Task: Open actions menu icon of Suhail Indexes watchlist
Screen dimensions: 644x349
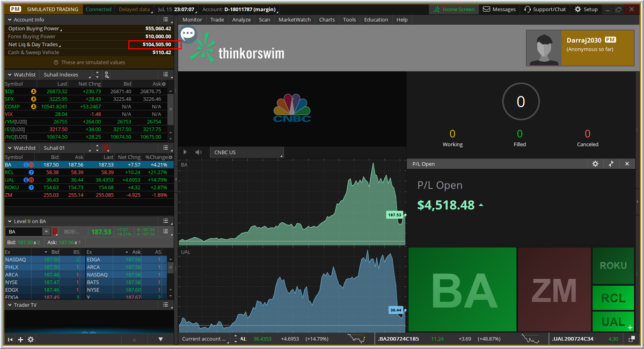Action: (167, 75)
